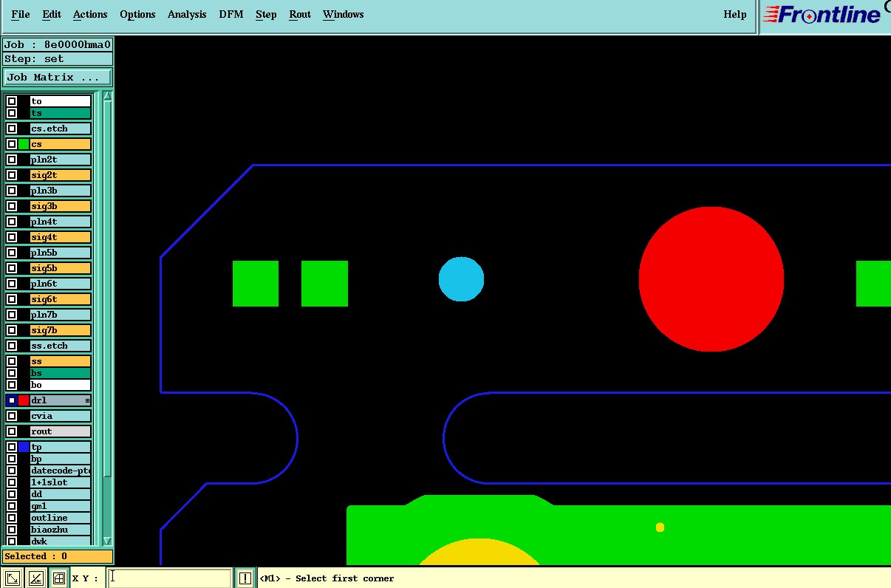Select the sig7b layer name

click(61, 330)
